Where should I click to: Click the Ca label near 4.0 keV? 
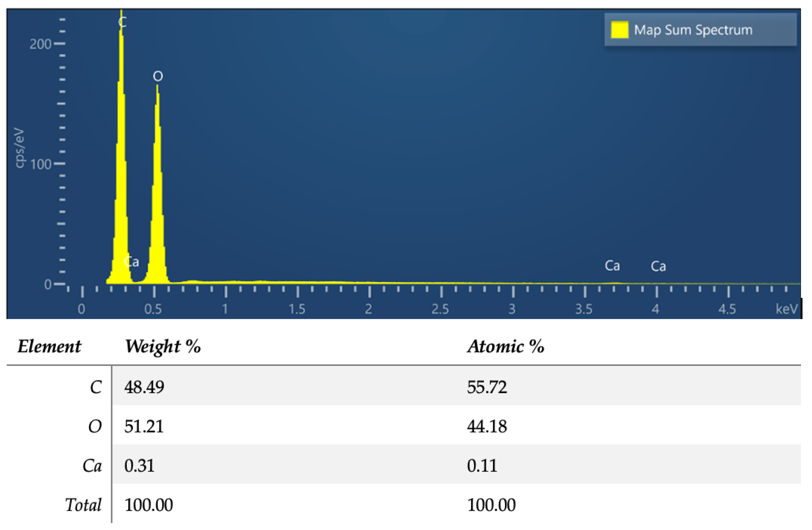(658, 266)
